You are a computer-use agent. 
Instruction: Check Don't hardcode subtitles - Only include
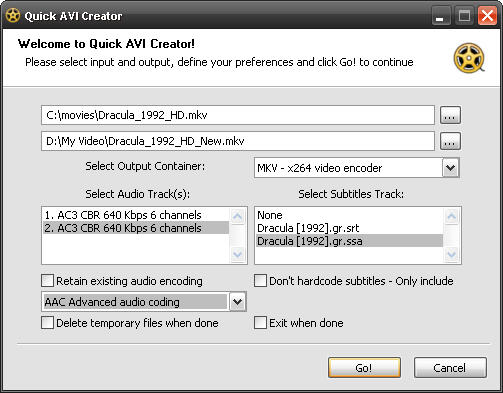(260, 281)
